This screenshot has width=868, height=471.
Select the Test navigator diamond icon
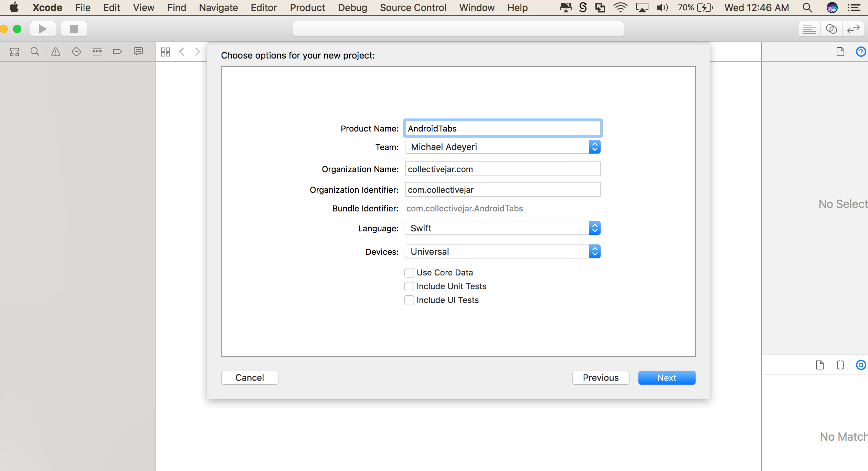point(76,52)
